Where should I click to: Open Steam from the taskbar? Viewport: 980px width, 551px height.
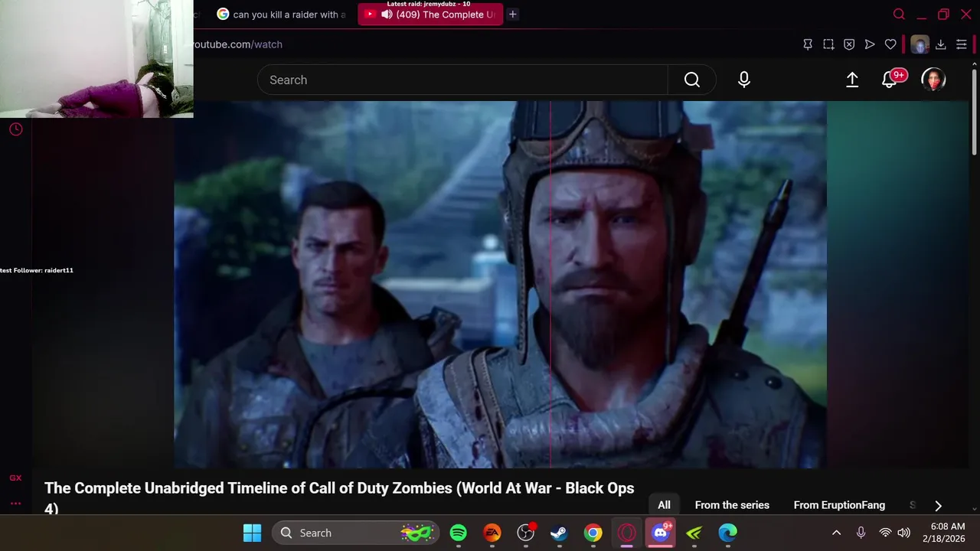point(560,533)
